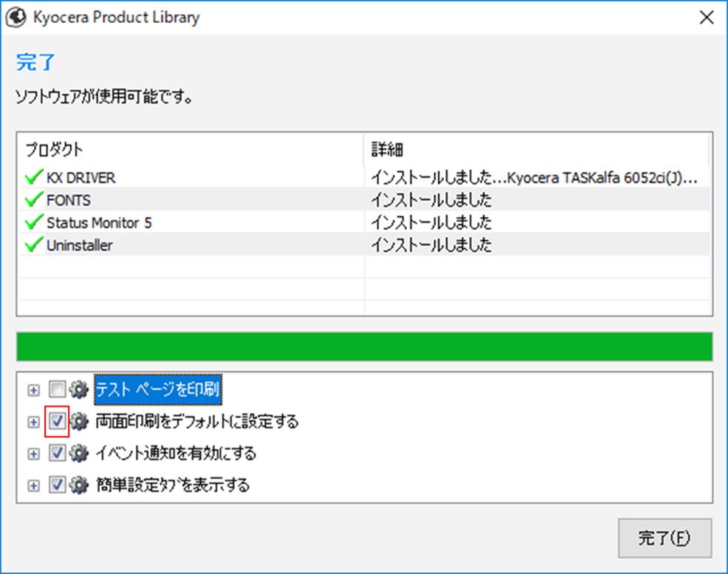
Task: Select the 簡単設定タブを表示する label
Action: (172, 485)
